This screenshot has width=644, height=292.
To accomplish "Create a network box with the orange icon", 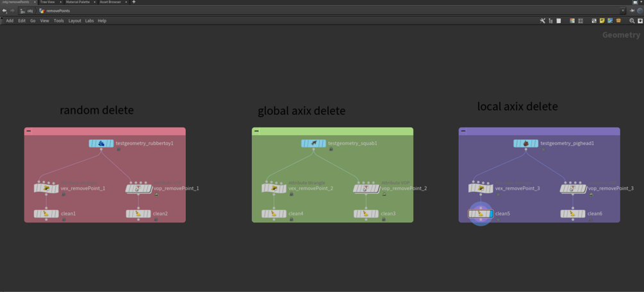I will [x=618, y=21].
